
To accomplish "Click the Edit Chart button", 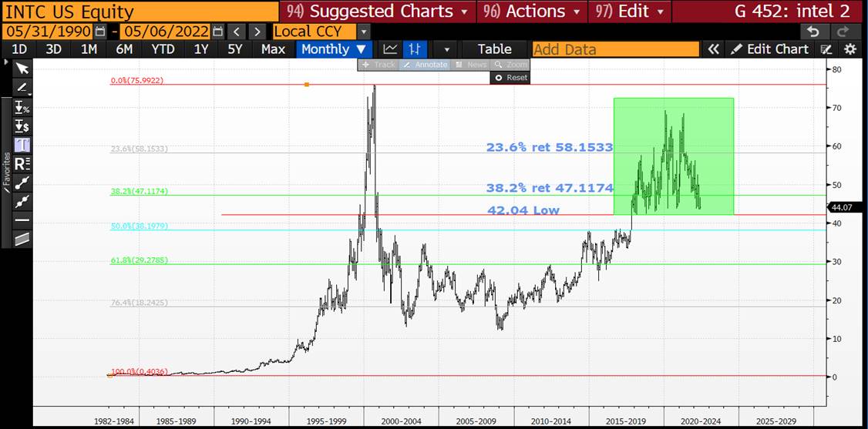I will (x=770, y=49).
